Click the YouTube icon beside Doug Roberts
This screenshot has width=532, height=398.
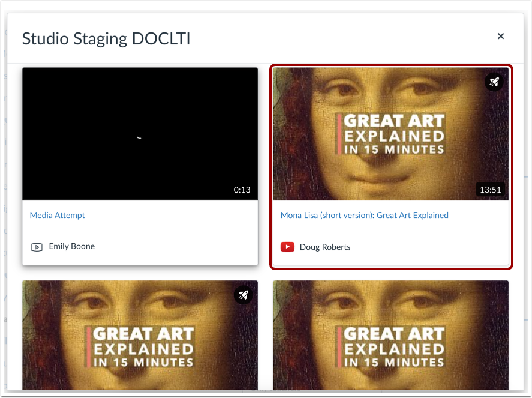pos(287,247)
